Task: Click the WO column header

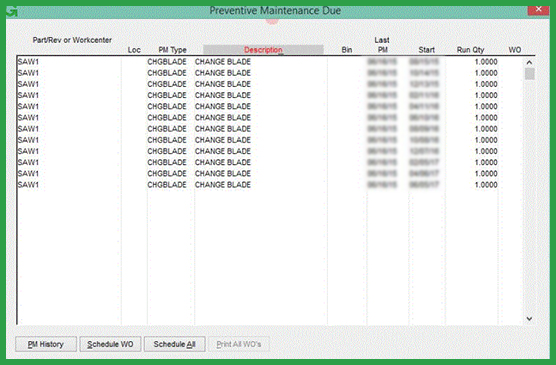Action: [515, 50]
